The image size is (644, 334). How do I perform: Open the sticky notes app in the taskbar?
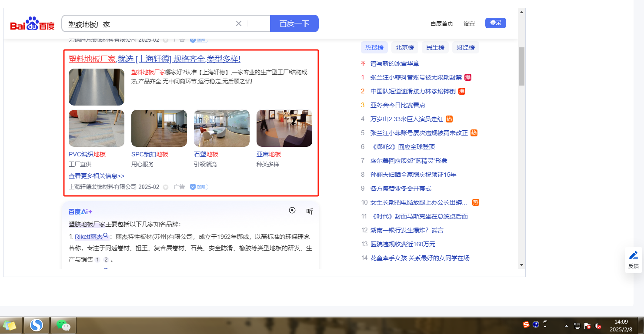10,325
